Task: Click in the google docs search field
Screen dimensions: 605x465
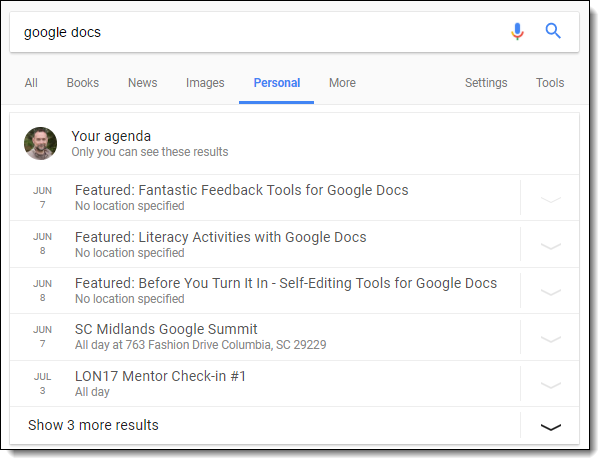Action: [250, 32]
